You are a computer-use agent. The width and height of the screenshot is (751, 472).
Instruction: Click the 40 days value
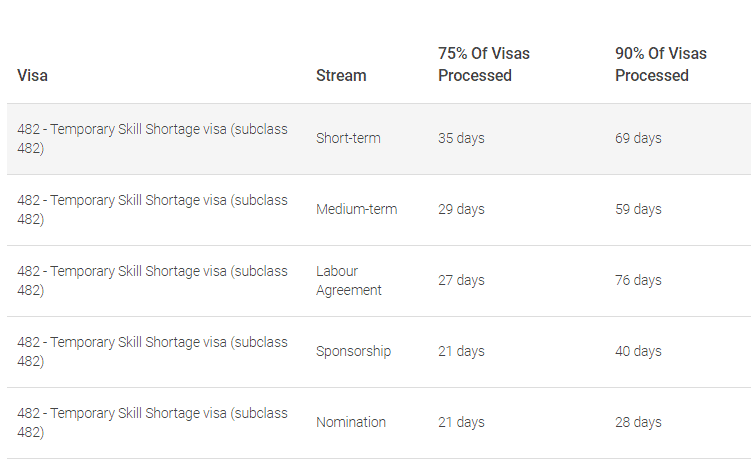point(638,351)
